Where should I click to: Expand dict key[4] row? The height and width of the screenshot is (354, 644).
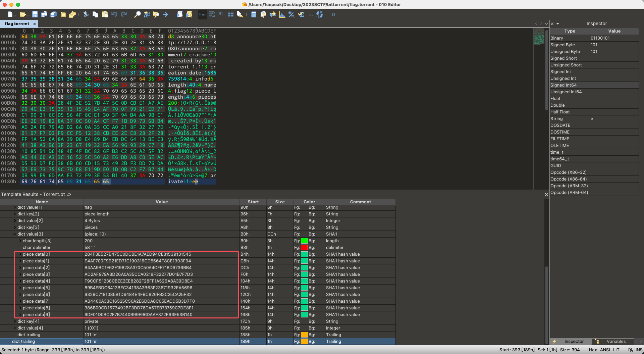coord(15,321)
